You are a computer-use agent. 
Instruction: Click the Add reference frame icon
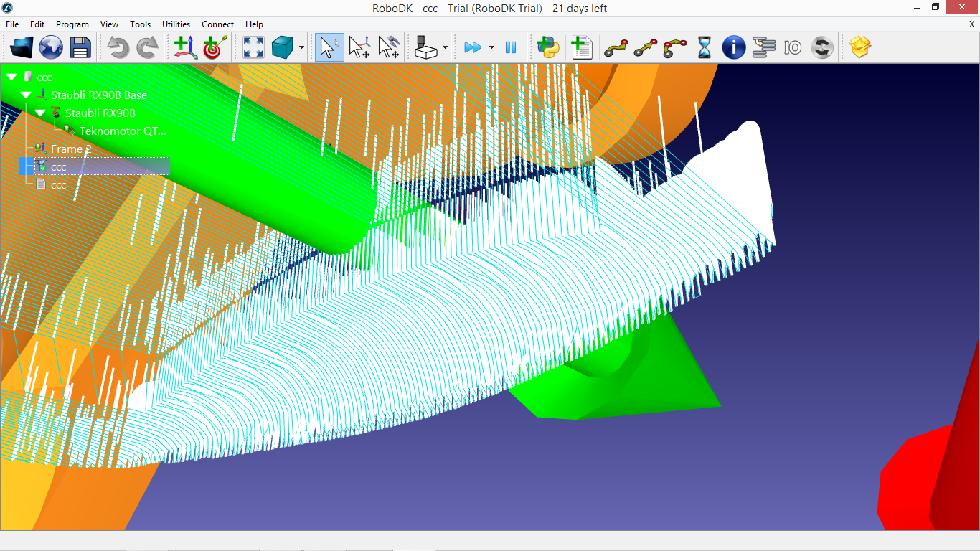point(184,48)
